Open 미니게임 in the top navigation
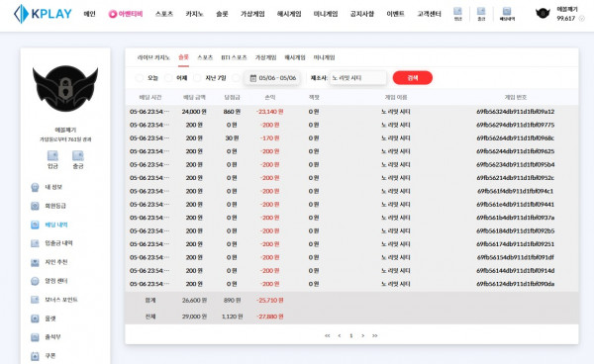The width and height of the screenshot is (594, 364). tap(326, 14)
